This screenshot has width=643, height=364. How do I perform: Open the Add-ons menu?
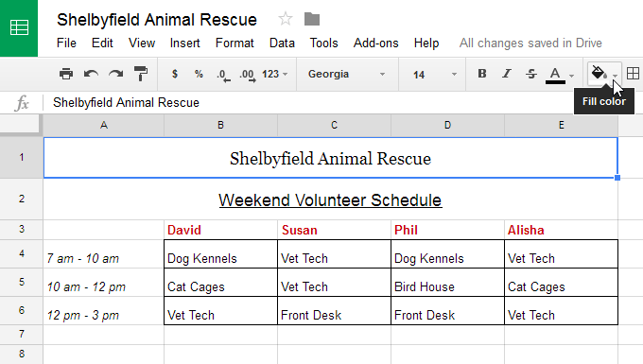point(376,43)
